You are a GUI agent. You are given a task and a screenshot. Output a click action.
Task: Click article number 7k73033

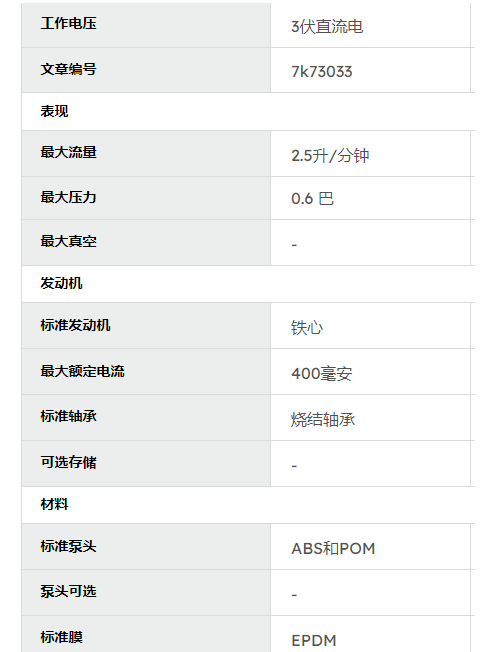[x=322, y=72]
